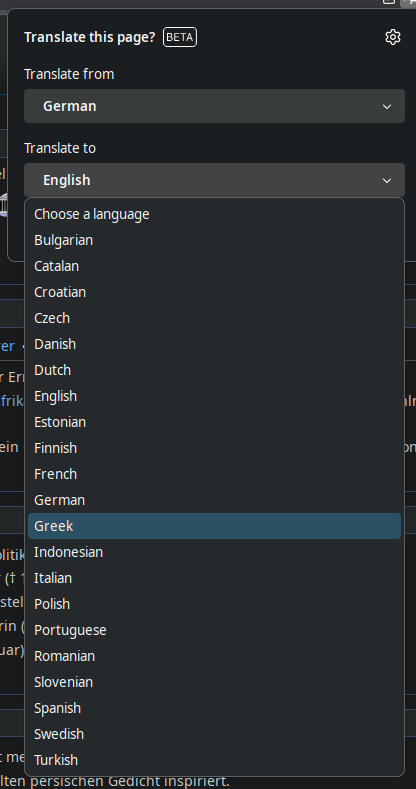Viewport: 416px width, 789px height.
Task: Collapse the Translate to English dropdown
Action: (x=214, y=180)
